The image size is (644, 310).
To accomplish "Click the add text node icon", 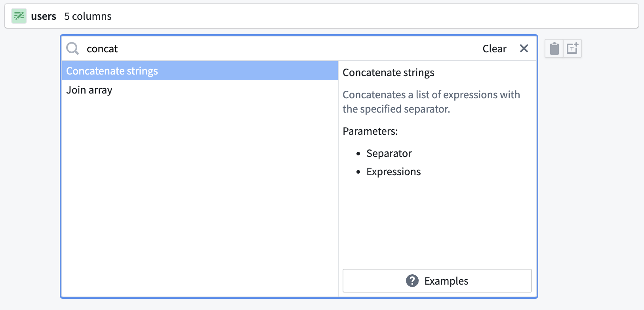I will pos(572,48).
